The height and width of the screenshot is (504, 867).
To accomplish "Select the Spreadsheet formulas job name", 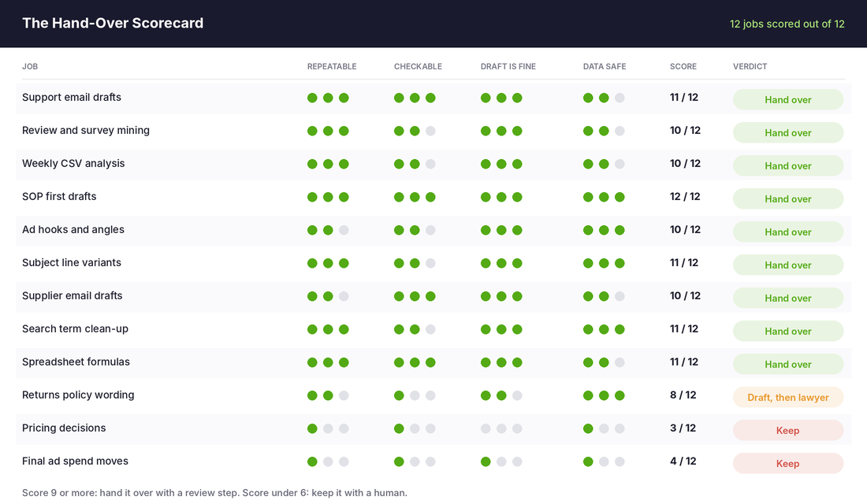I will pos(76,362).
